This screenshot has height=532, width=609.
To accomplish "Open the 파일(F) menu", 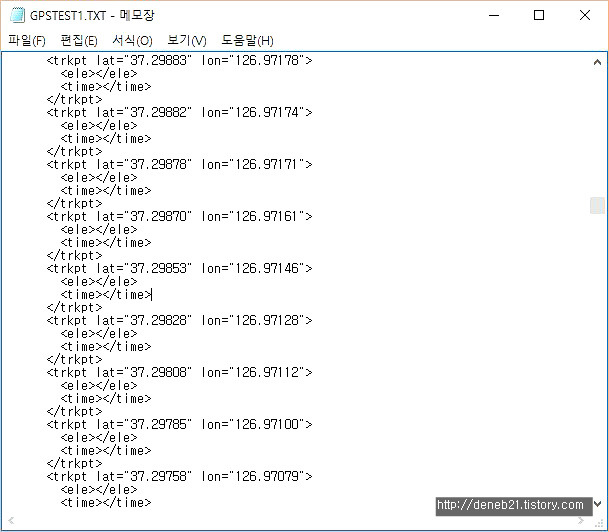I will tap(27, 40).
